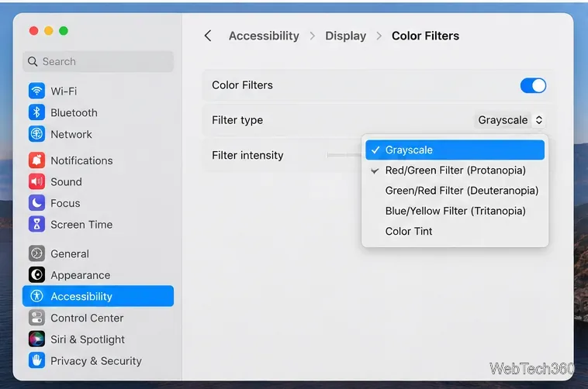Click the Display breadcrumb link
The height and width of the screenshot is (389, 588).
(345, 36)
